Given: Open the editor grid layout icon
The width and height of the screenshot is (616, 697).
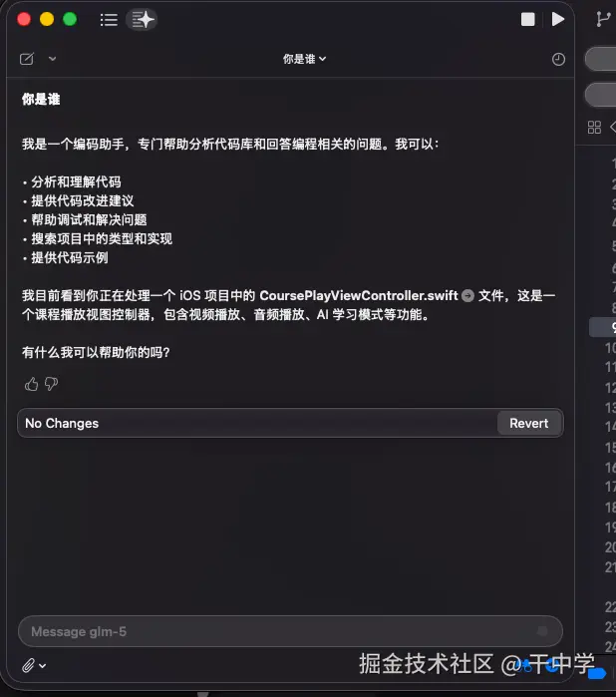Looking at the screenshot, I should click(x=594, y=128).
